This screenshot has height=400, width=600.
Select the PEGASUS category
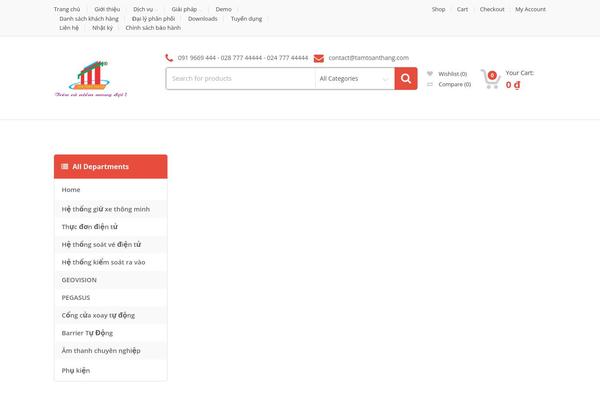click(111, 297)
